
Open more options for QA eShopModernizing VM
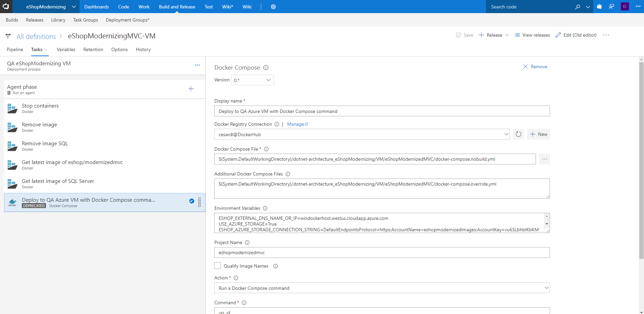click(x=197, y=65)
